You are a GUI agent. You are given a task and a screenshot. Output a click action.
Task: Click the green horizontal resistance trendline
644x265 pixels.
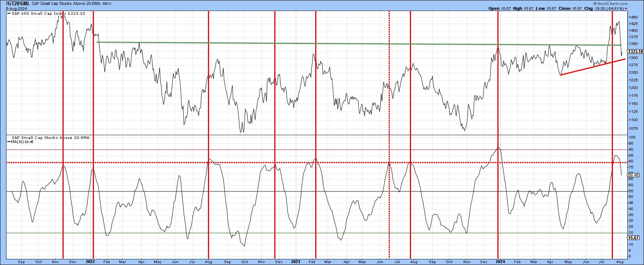click(359, 44)
